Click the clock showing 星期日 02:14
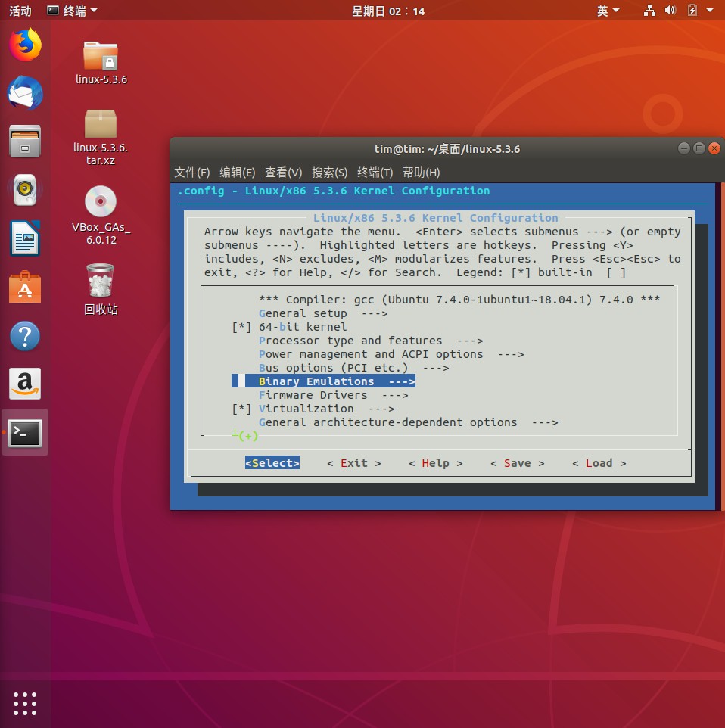The width and height of the screenshot is (725, 728). coord(388,11)
